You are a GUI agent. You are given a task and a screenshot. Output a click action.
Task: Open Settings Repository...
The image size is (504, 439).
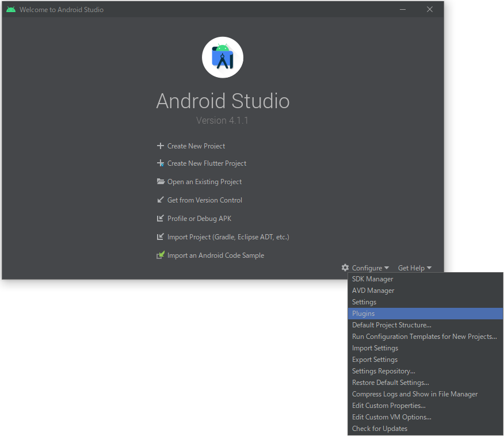[x=425, y=371]
